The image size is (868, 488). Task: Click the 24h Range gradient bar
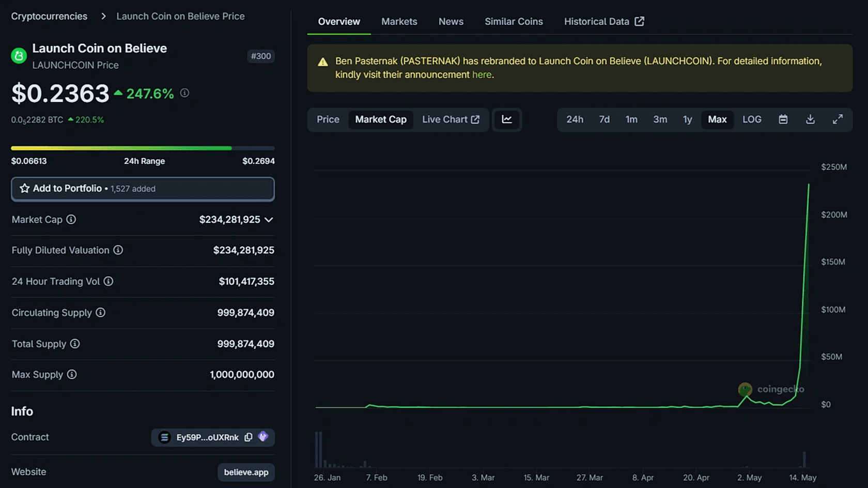[x=143, y=148]
